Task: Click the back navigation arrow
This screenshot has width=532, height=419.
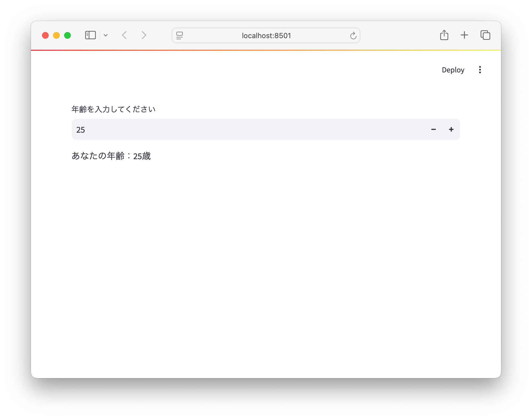Action: pos(124,35)
